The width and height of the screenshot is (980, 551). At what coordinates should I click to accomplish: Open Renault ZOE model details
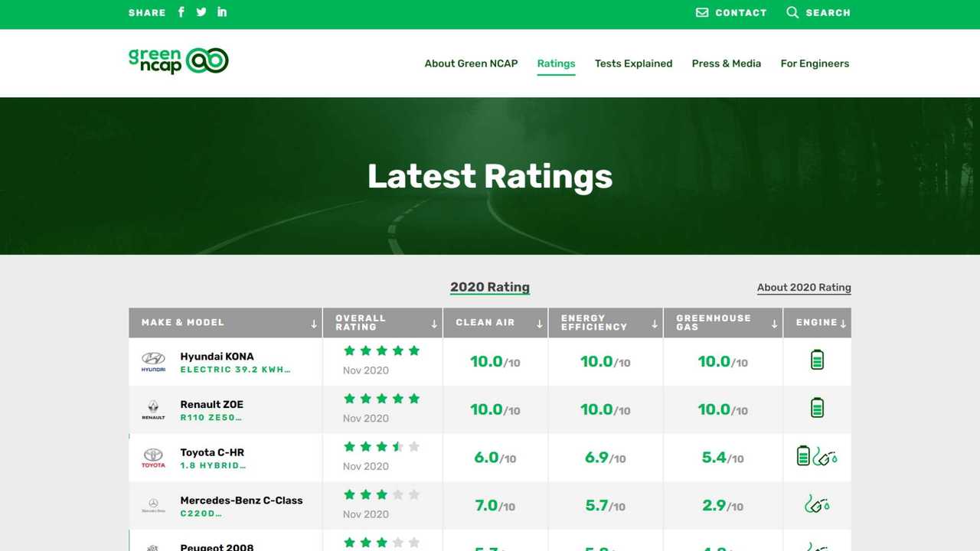click(212, 405)
